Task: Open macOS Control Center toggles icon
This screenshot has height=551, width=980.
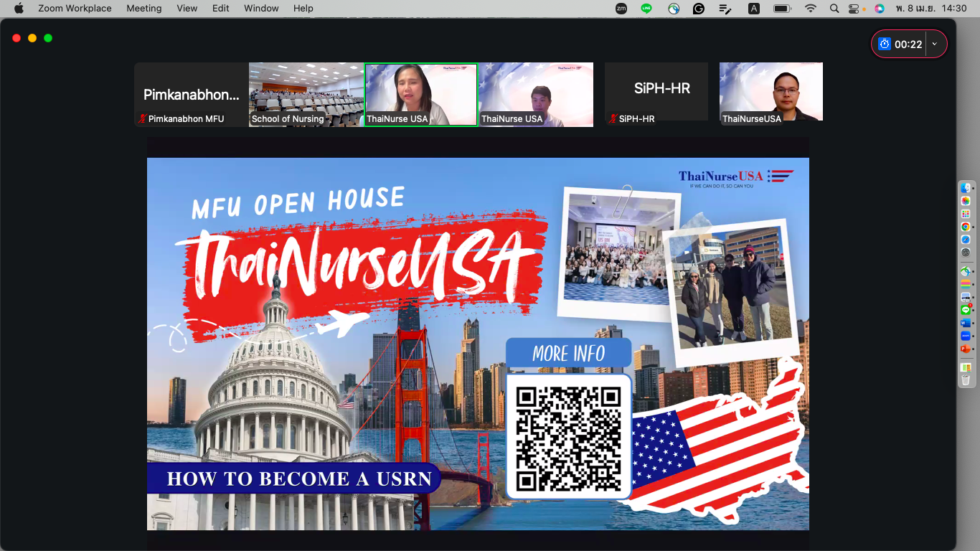Action: click(x=854, y=9)
